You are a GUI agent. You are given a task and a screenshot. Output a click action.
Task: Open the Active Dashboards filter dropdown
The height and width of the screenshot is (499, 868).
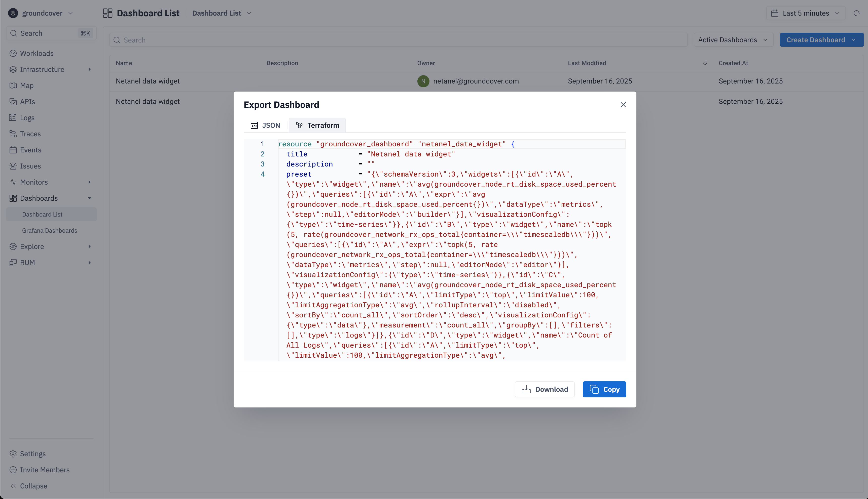coord(733,40)
